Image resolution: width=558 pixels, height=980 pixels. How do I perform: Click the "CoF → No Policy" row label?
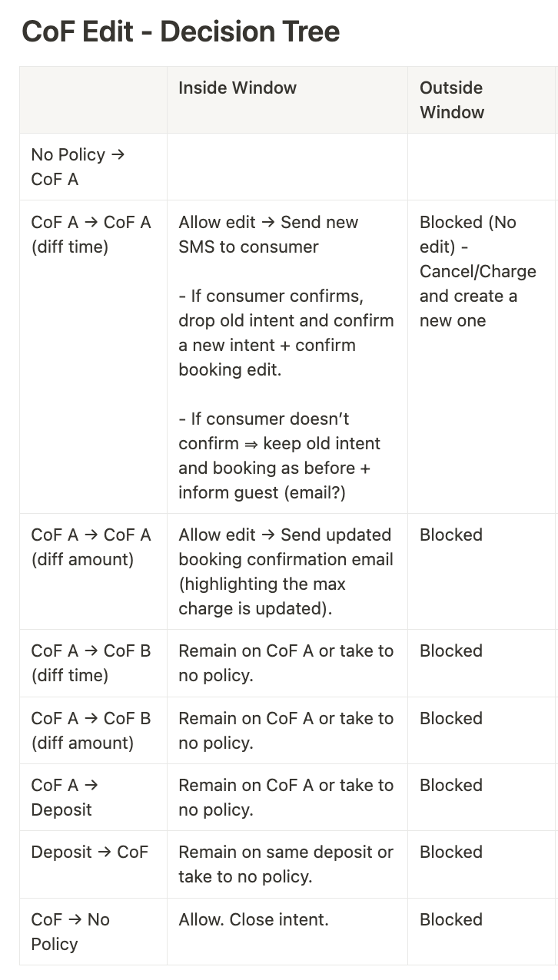click(x=70, y=932)
